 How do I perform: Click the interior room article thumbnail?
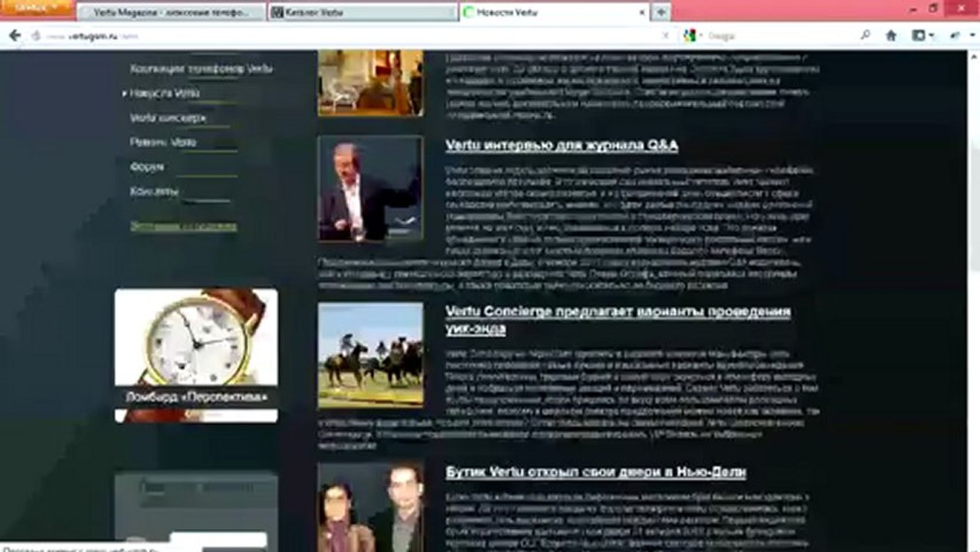[370, 83]
